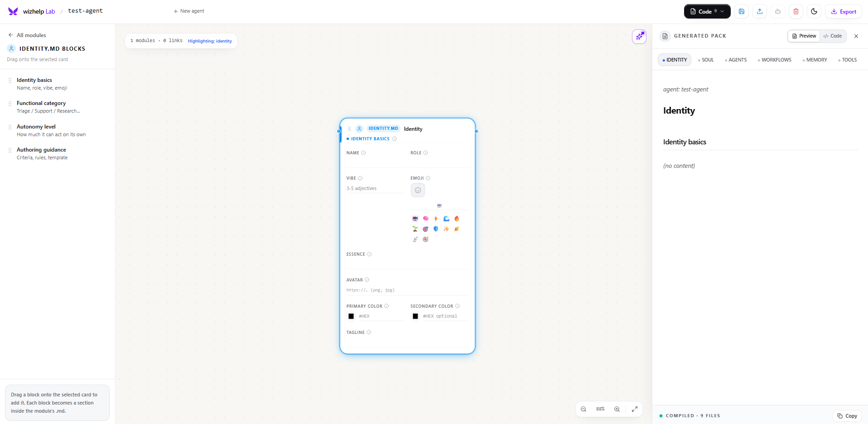Open the TOOLS tab
The width and height of the screenshot is (868, 424).
(847, 60)
